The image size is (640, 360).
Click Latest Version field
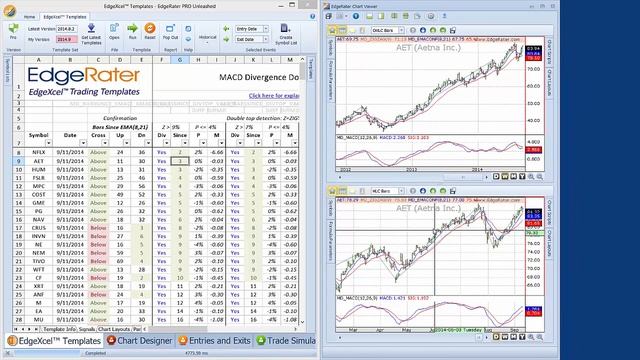click(67, 29)
